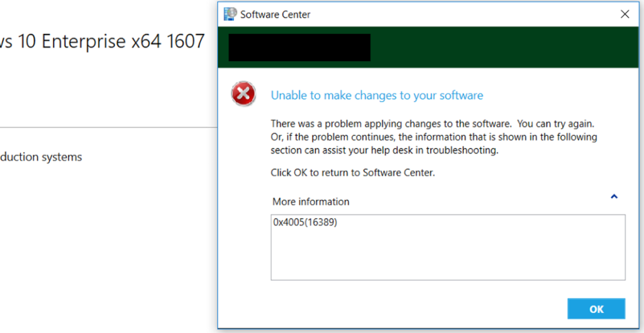Click OK to return to Software Center
The height and width of the screenshot is (333, 644).
click(596, 308)
